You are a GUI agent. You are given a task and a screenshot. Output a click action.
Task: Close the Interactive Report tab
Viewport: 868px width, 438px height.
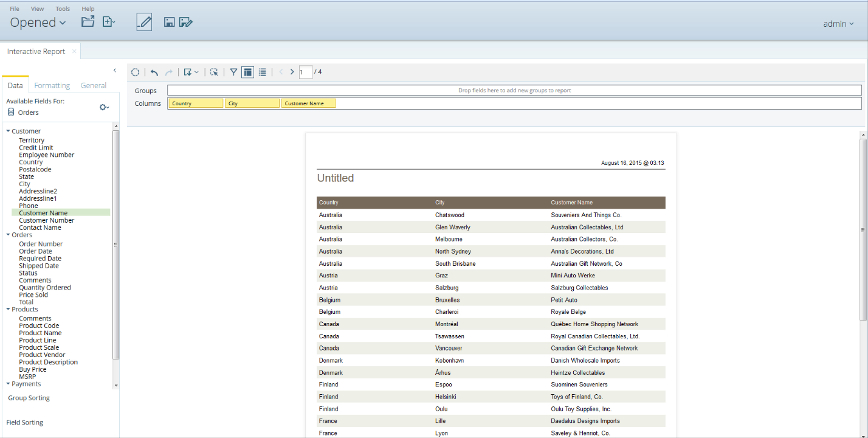[74, 51]
